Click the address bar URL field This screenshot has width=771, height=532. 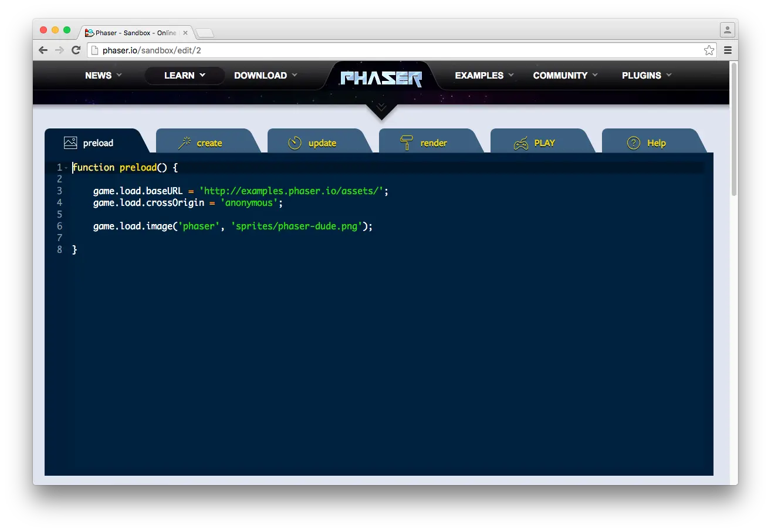402,50
